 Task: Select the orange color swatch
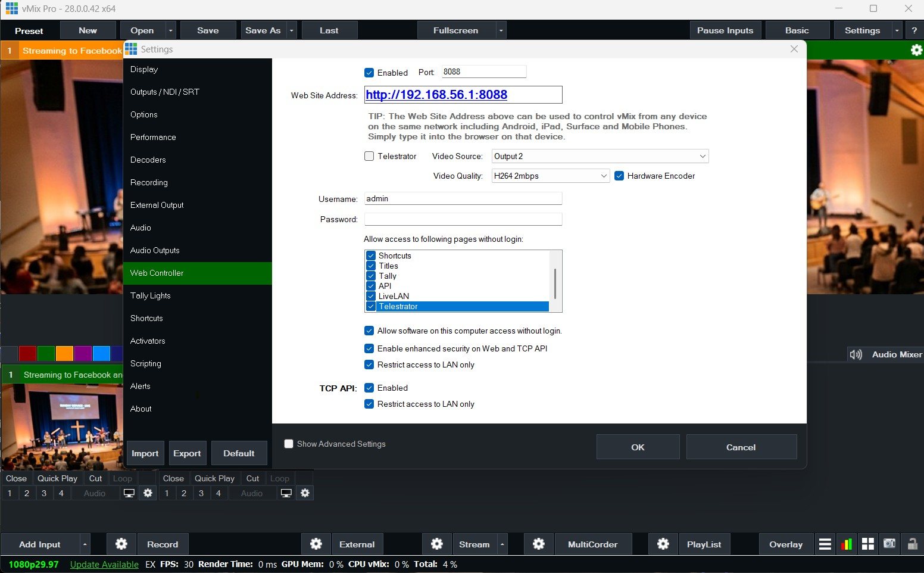[x=64, y=353]
